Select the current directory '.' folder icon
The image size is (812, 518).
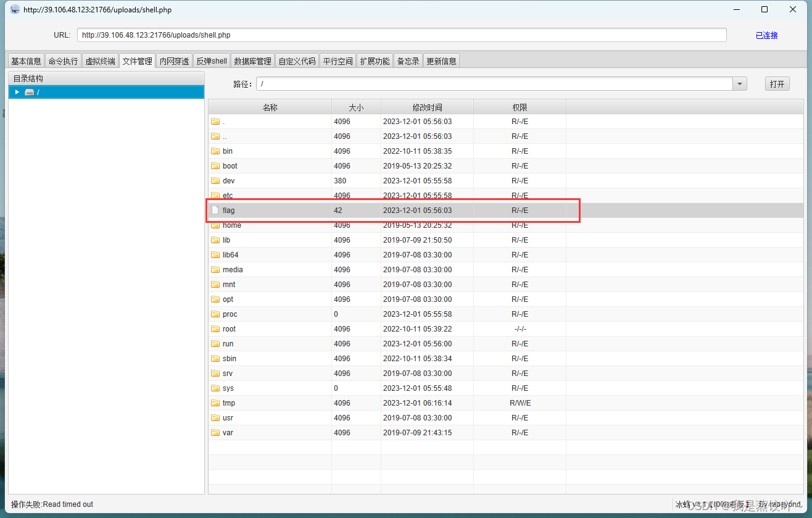[x=215, y=122]
